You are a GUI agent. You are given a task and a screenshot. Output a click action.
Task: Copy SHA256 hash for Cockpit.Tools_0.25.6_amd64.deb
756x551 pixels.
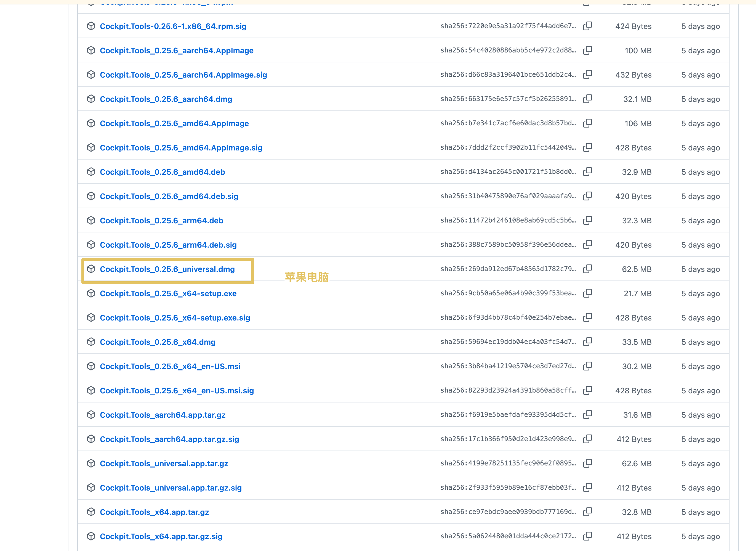coord(588,172)
